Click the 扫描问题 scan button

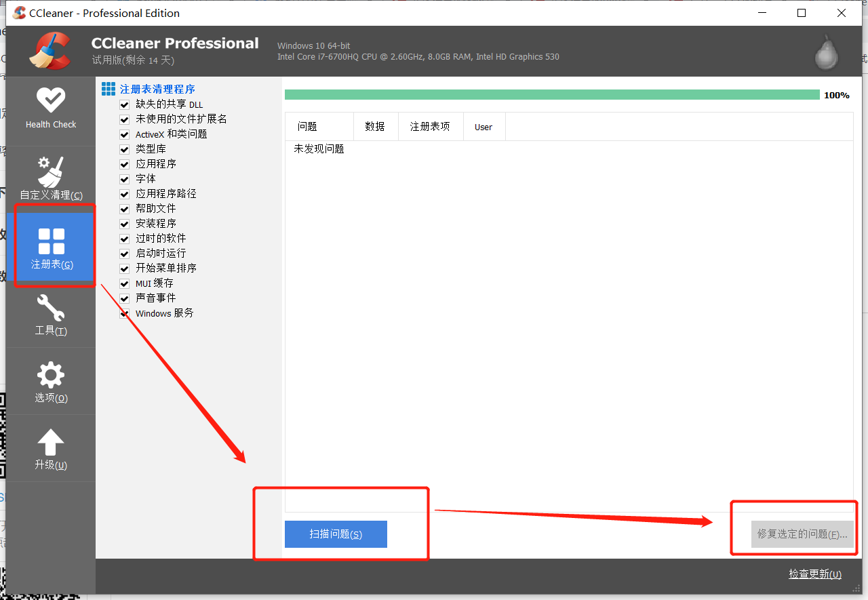[336, 534]
